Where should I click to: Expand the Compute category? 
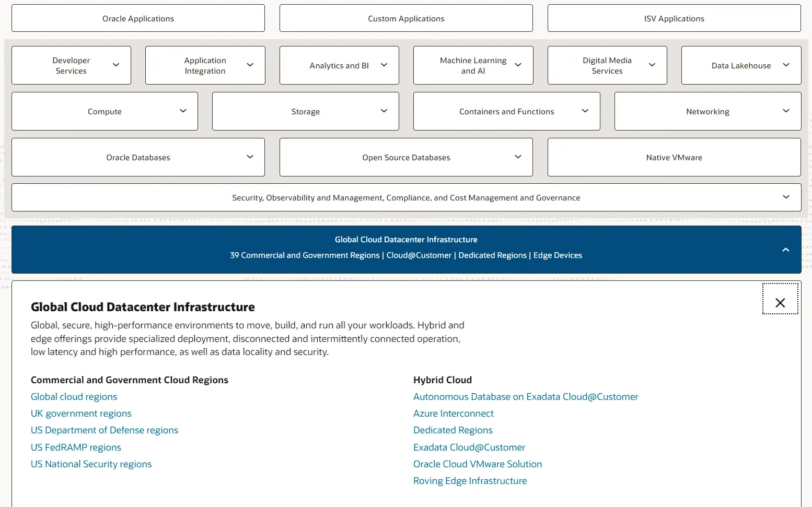(105, 111)
